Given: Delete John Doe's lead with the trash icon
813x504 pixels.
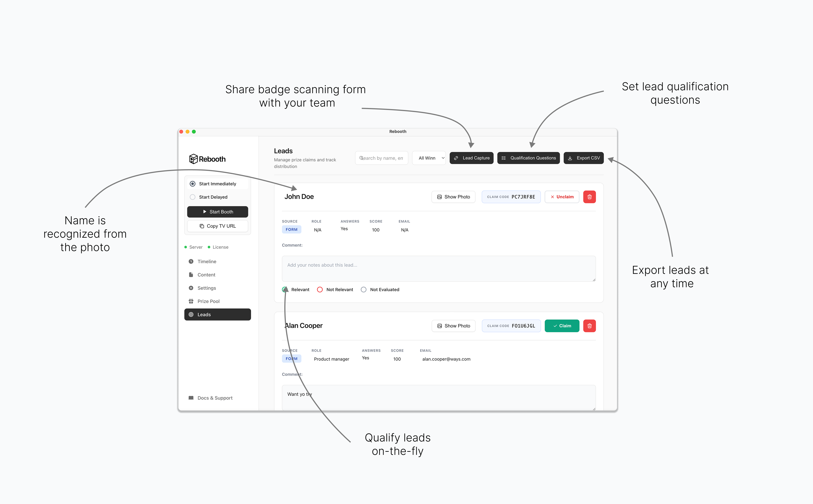Looking at the screenshot, I should (x=589, y=197).
